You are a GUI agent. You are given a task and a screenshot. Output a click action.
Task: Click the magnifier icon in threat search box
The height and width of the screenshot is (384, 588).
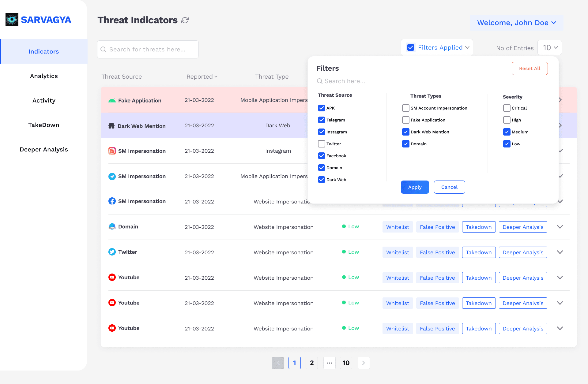click(103, 49)
